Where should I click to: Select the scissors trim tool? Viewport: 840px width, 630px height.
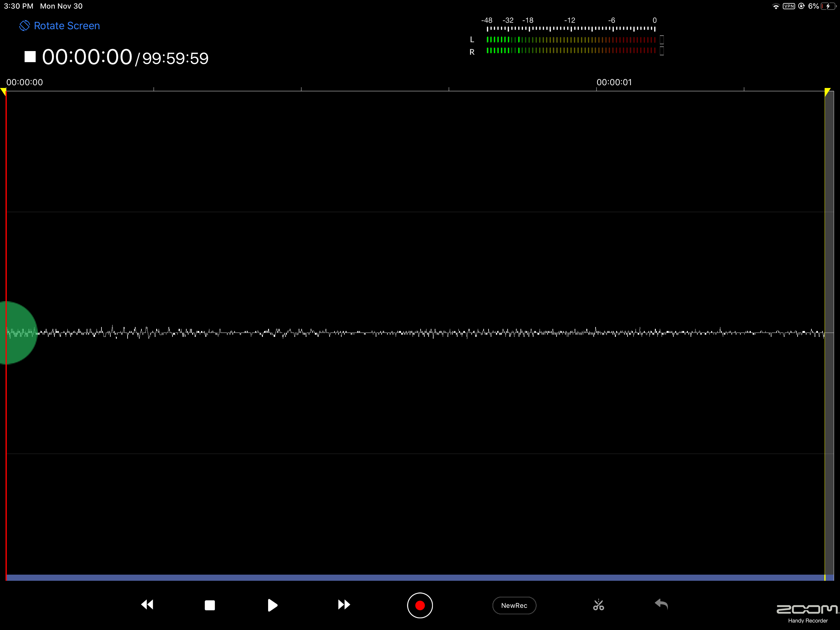click(598, 604)
